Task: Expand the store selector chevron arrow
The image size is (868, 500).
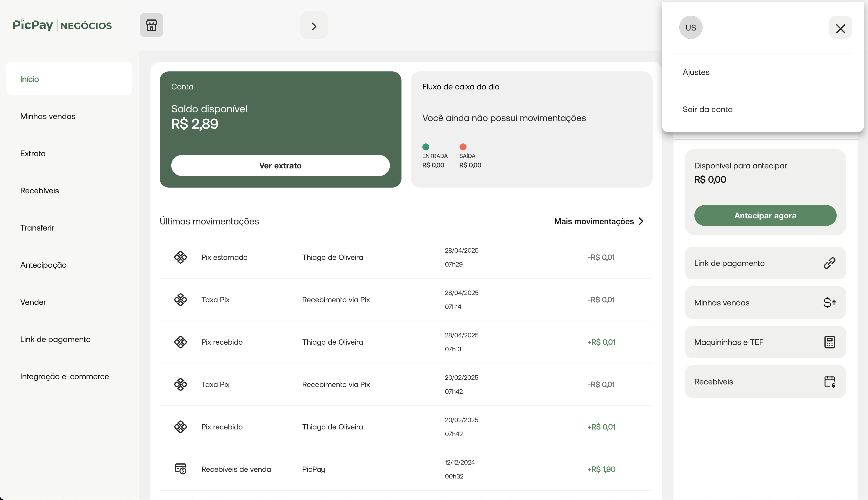Action: [x=314, y=26]
